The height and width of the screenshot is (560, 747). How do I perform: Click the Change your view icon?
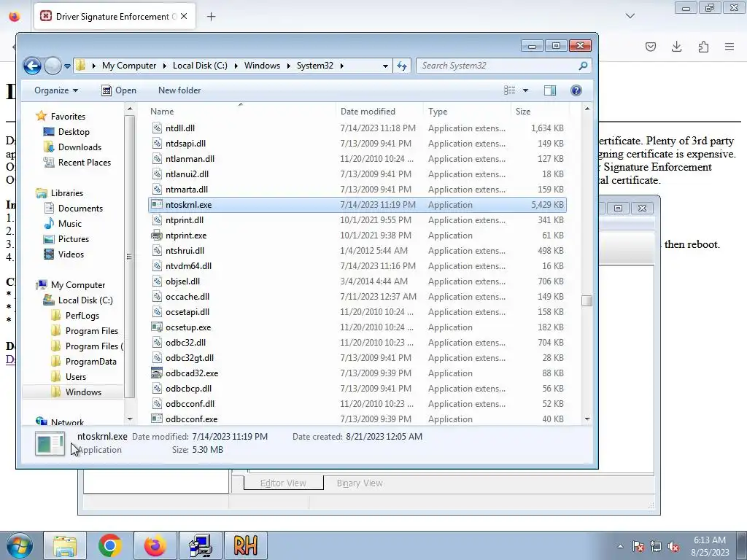coord(510,90)
